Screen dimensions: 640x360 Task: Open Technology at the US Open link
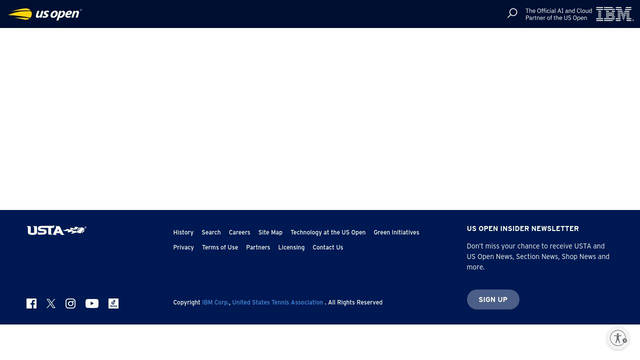coord(328,232)
